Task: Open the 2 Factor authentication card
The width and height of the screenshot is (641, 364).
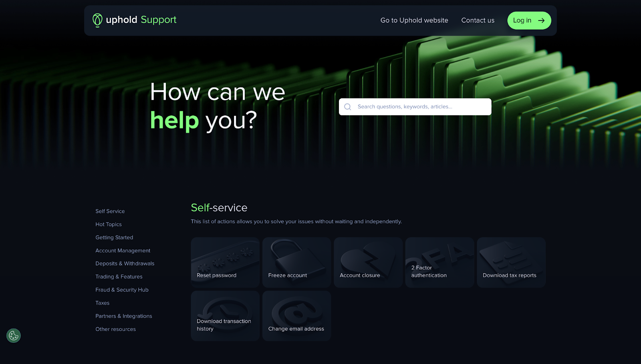Action: click(440, 262)
